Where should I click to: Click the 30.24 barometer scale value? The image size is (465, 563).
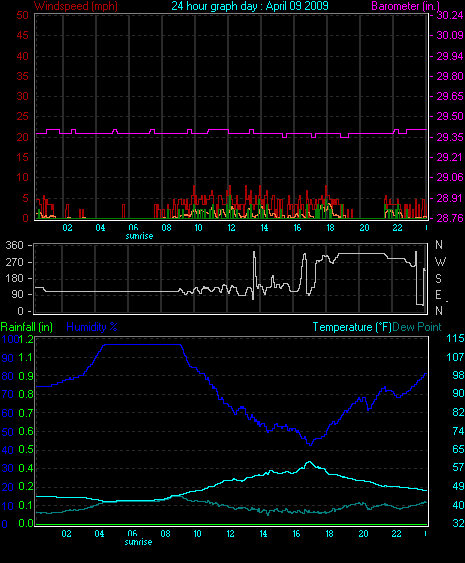(450, 15)
